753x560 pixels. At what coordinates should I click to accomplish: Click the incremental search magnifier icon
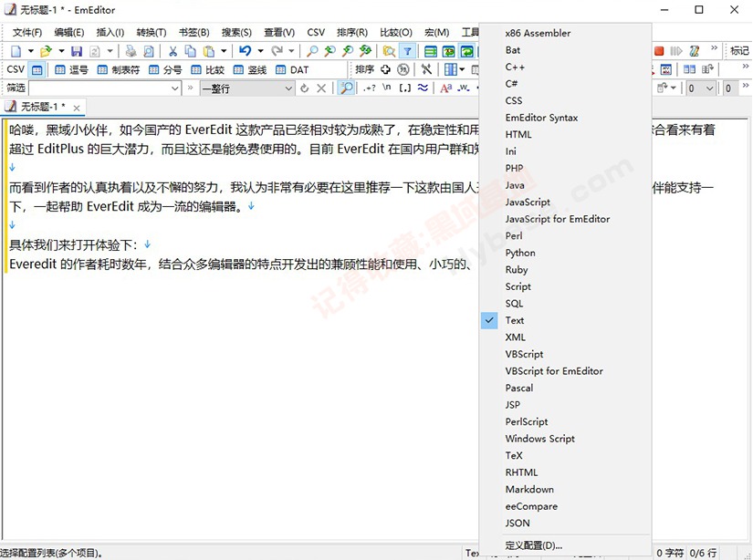(x=346, y=88)
